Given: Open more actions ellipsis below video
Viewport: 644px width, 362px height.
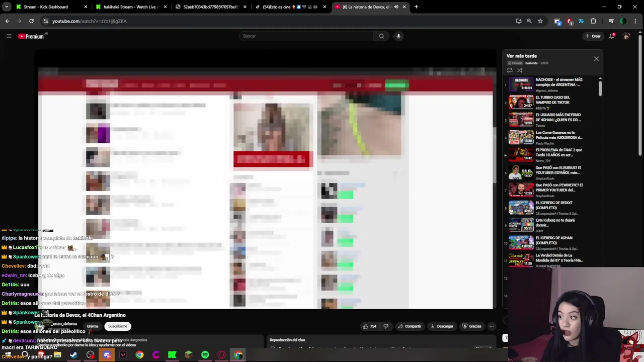Looking at the screenshot, I should pos(492,326).
